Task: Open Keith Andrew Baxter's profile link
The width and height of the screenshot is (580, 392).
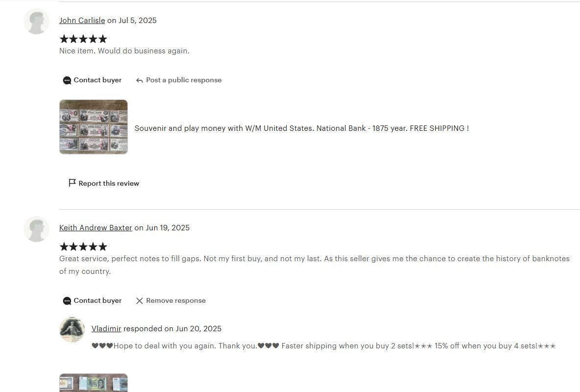Action: point(96,228)
